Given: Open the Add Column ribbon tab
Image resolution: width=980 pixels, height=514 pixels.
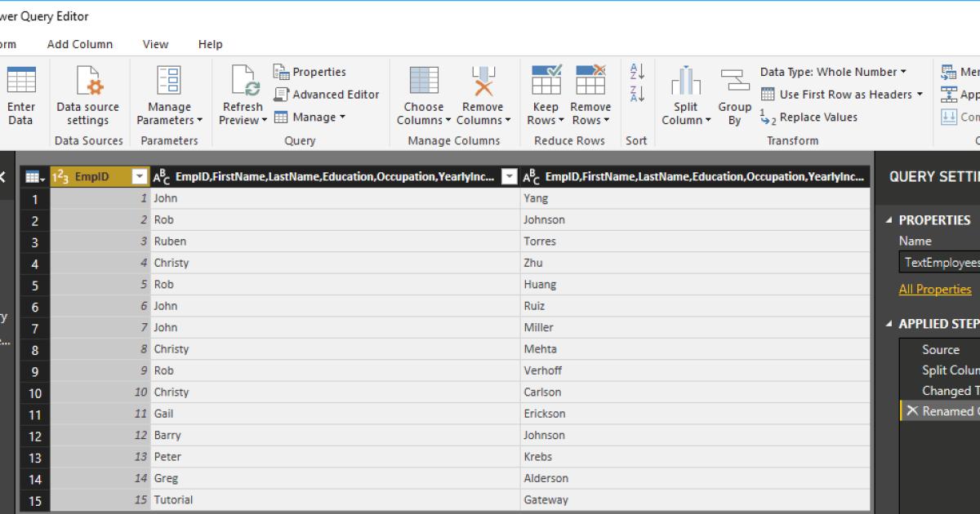Looking at the screenshot, I should point(80,44).
